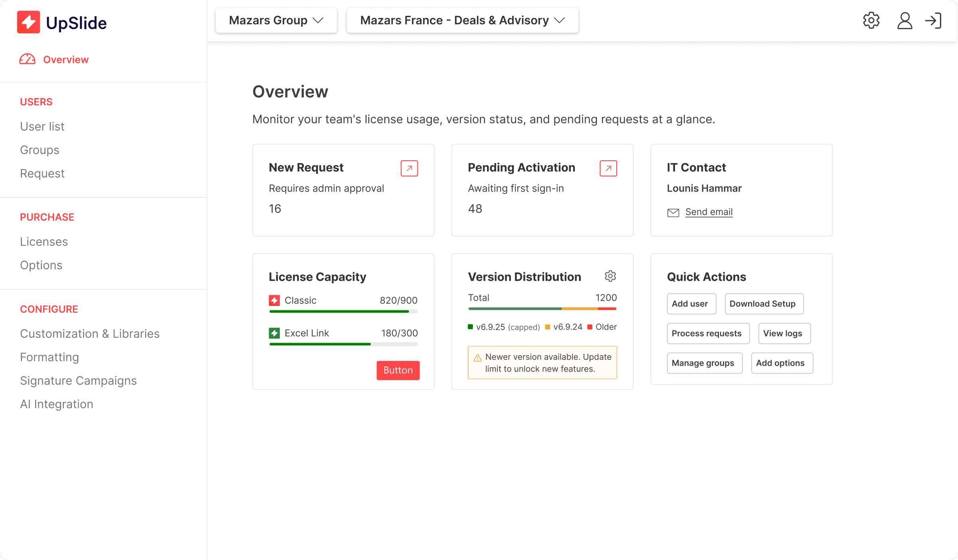Click the USERS section header
This screenshot has width=958, height=560.
click(36, 102)
